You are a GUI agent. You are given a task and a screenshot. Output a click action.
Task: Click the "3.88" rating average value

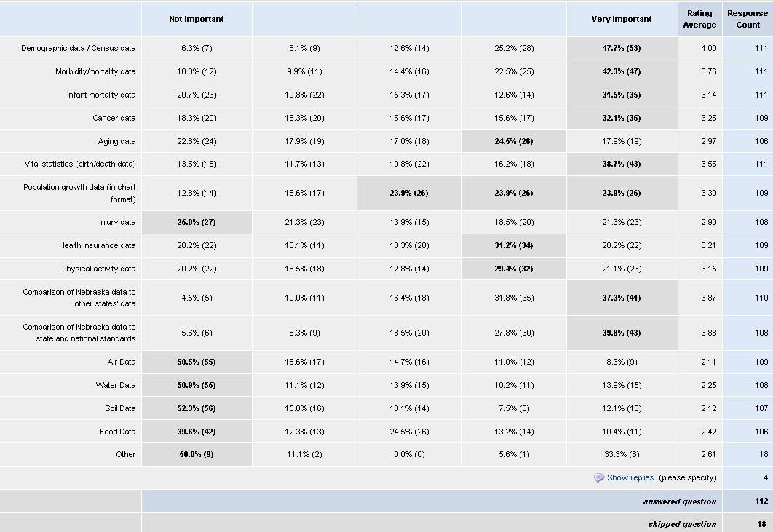[x=708, y=333]
